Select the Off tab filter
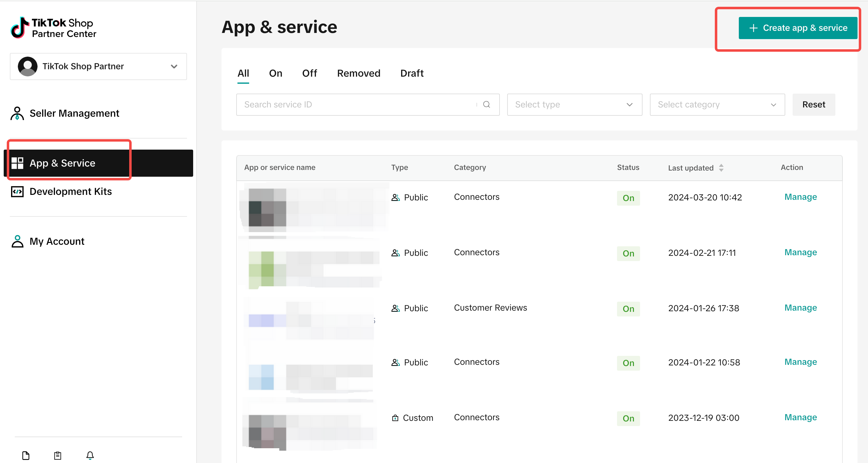868x463 pixels. click(309, 73)
